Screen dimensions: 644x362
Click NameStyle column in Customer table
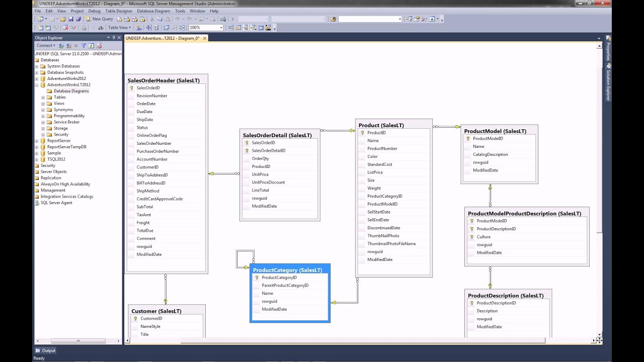pyautogui.click(x=150, y=326)
